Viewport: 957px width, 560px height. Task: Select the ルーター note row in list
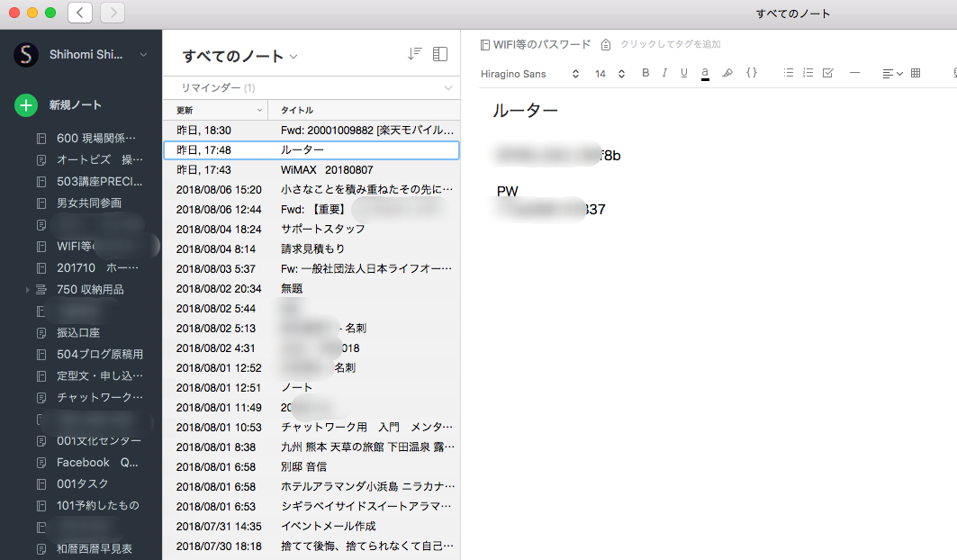tap(311, 150)
